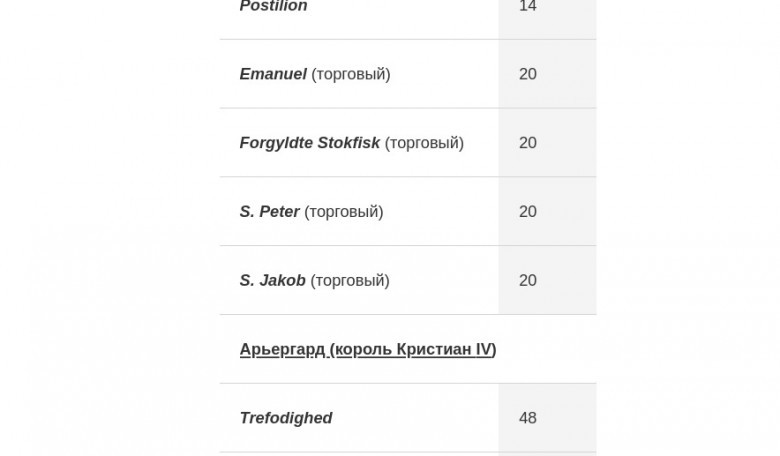This screenshot has width=780, height=456.
Task: Click the word Арьергард in the heading
Action: [x=282, y=350]
